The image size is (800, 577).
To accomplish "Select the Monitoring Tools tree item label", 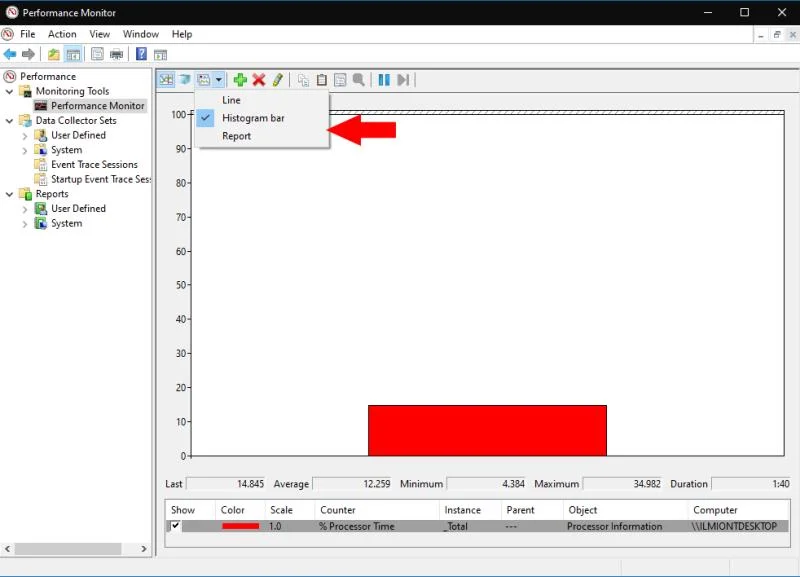I will pyautogui.click(x=72, y=91).
